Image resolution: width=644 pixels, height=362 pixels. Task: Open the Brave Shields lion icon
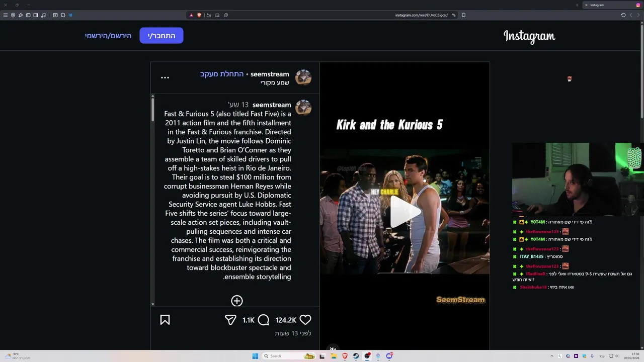[x=199, y=15]
